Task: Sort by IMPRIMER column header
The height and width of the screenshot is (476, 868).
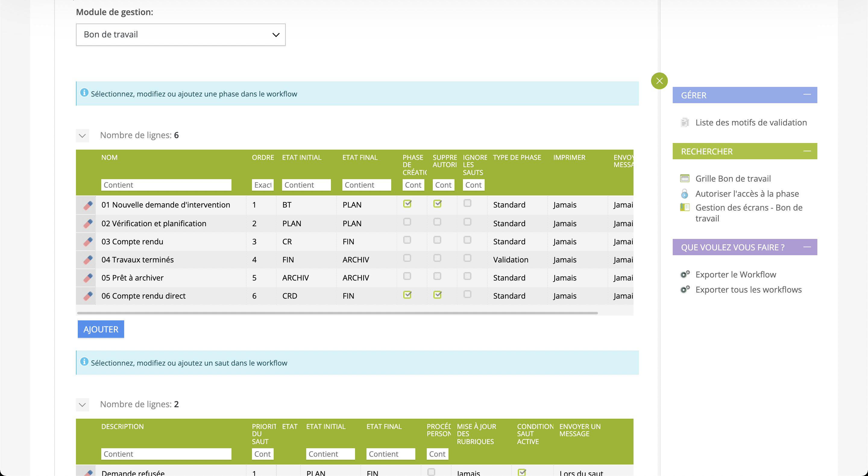Action: 569,157
